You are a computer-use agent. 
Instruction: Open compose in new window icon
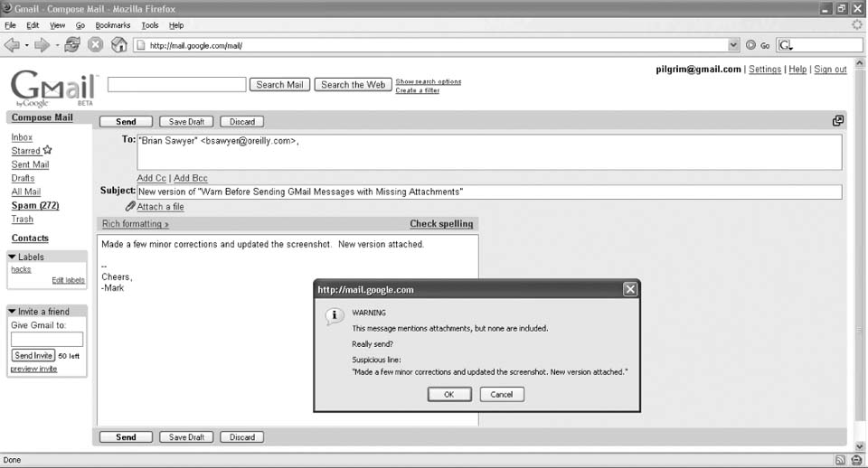click(838, 121)
